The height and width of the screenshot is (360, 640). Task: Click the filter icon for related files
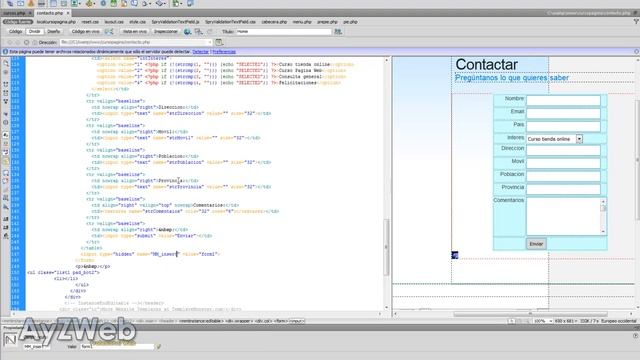click(636, 22)
